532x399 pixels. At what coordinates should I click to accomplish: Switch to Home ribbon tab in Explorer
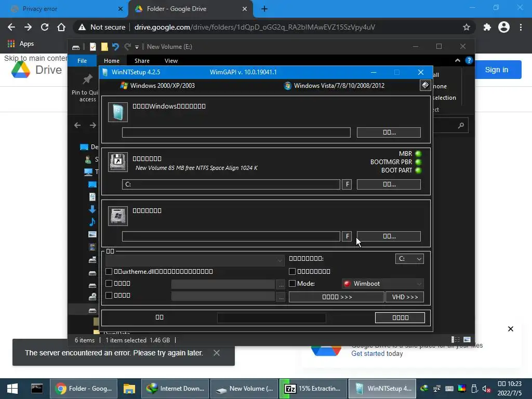pos(112,61)
